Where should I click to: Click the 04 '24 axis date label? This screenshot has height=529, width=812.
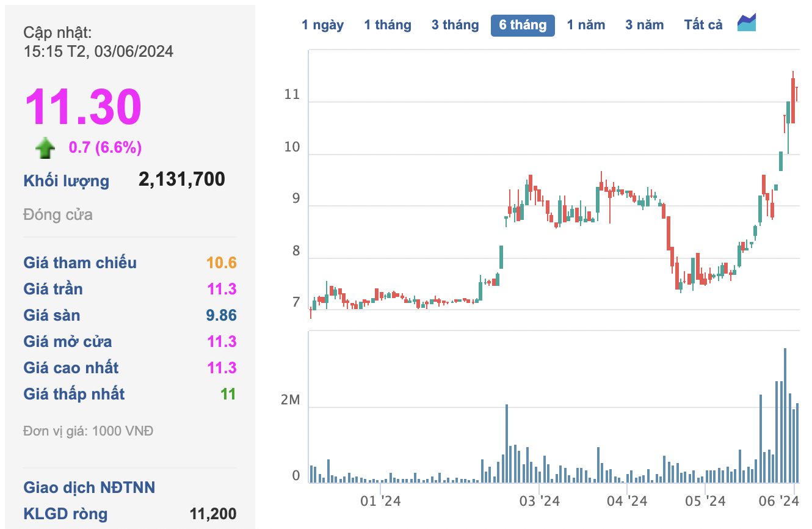pyautogui.click(x=627, y=502)
